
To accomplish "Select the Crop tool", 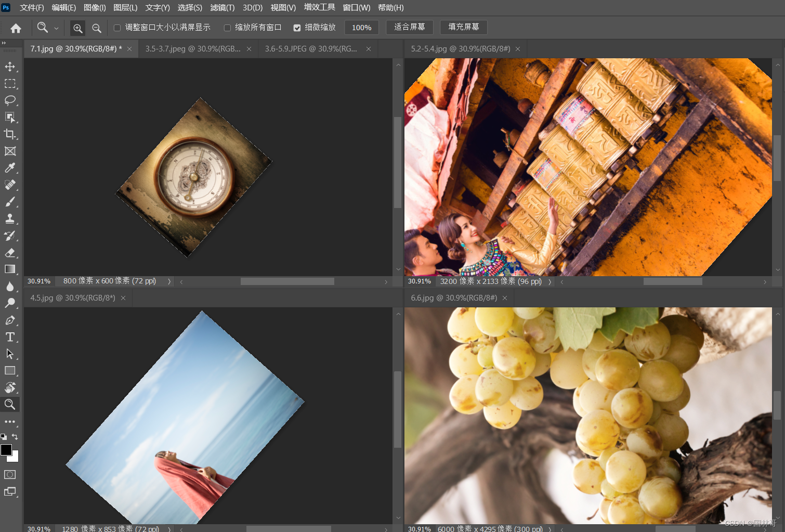I will 10,134.
